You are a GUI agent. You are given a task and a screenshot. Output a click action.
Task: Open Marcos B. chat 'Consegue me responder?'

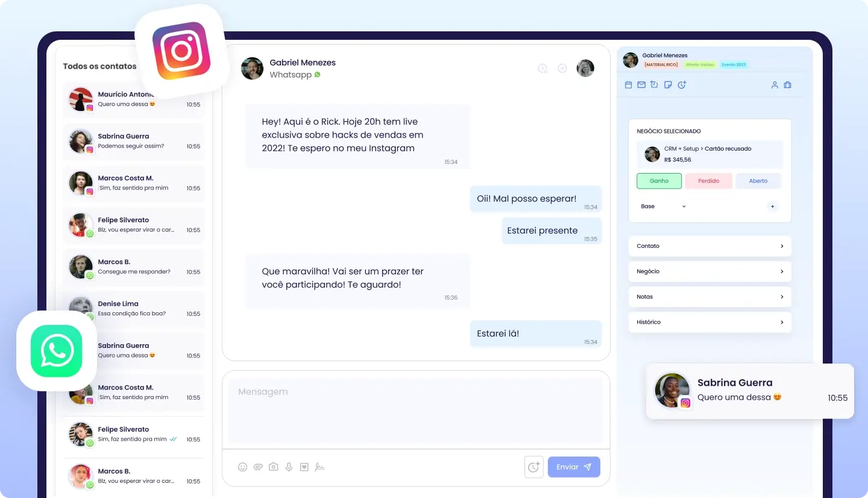point(134,266)
